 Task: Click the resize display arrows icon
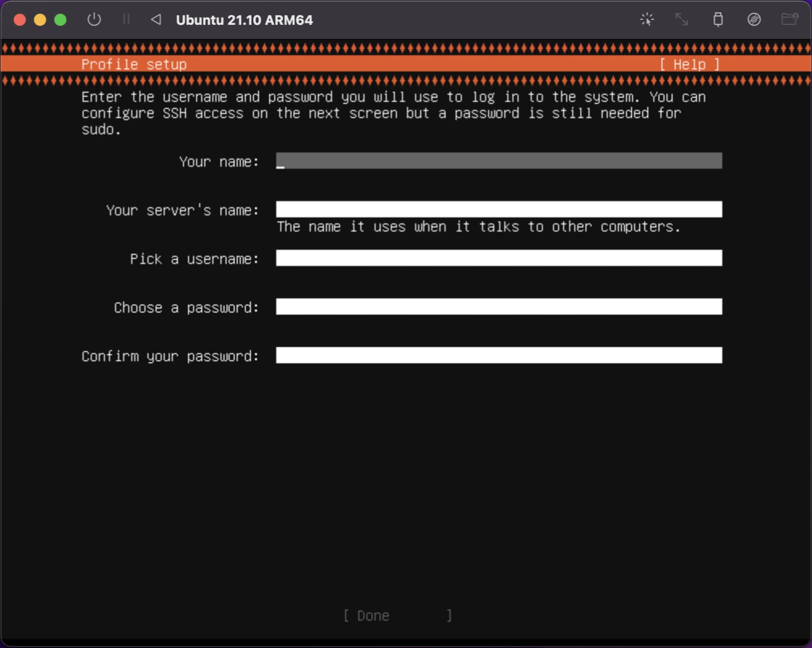682,20
